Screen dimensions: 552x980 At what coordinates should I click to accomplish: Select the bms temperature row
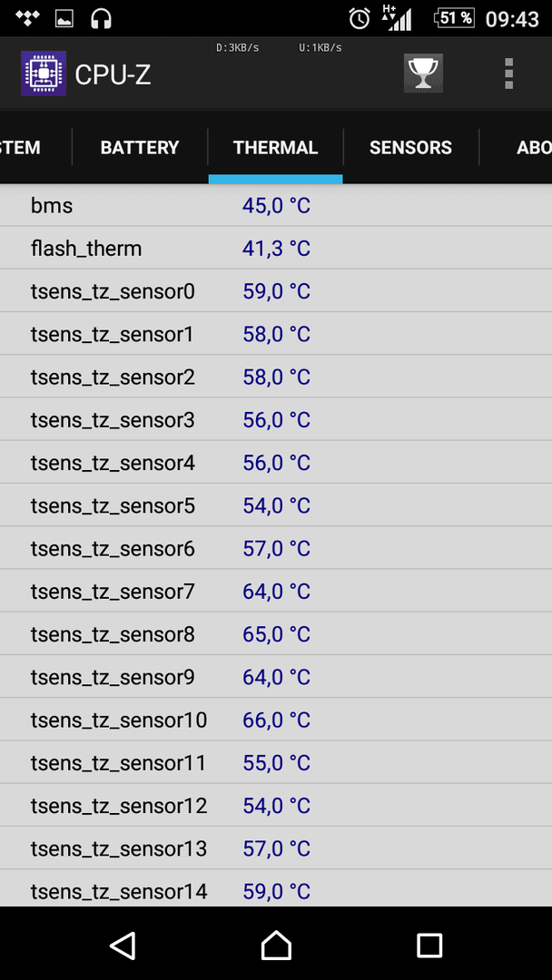click(276, 206)
